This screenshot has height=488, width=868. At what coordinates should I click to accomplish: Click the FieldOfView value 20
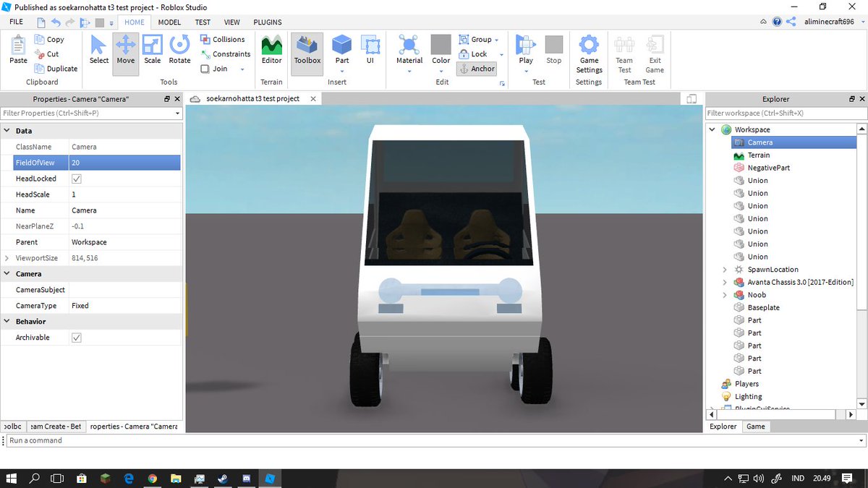(x=124, y=163)
